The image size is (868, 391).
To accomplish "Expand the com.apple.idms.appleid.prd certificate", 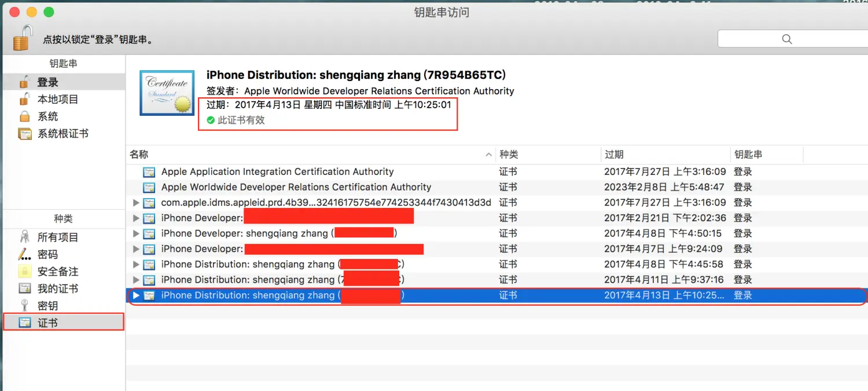I will 136,203.
